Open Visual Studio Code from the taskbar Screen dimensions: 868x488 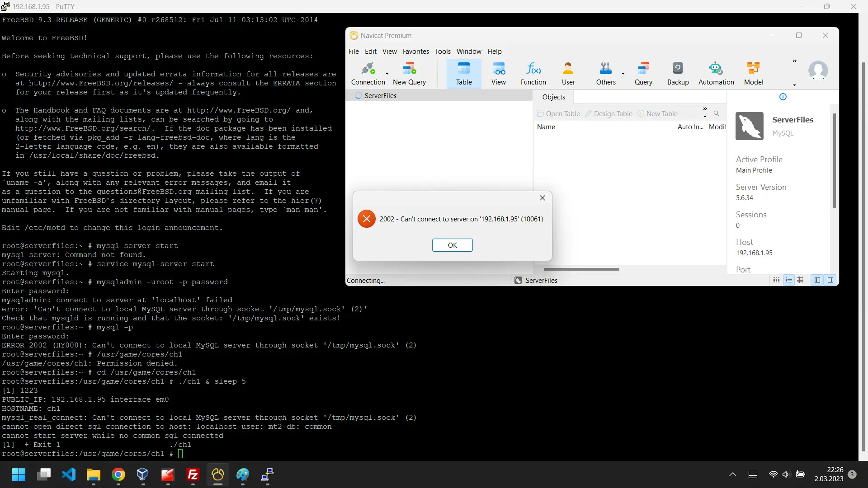click(69, 474)
